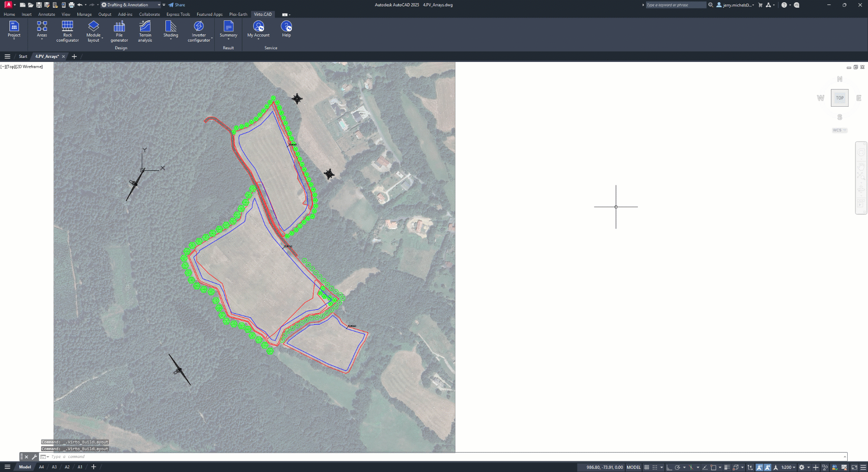
Task: Toggle the drawing grid display
Action: point(646,467)
